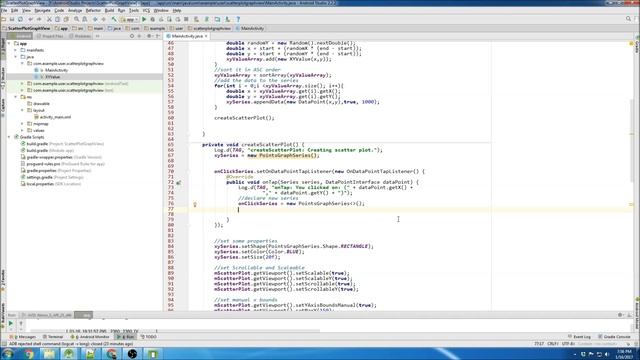Click the Project panel settings gear icon
The image size is (640, 360).
point(149,36)
